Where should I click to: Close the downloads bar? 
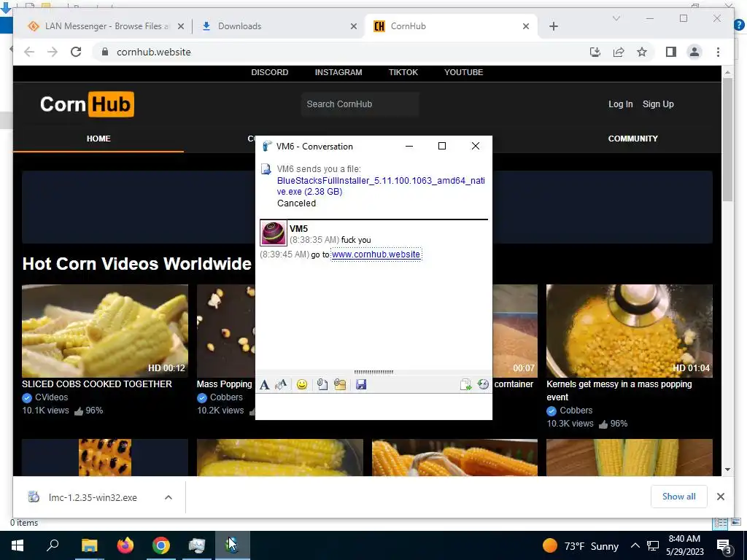(720, 497)
